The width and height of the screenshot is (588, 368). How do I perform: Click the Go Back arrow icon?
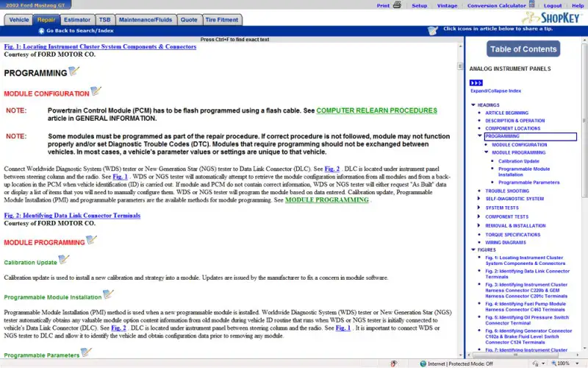pyautogui.click(x=41, y=31)
